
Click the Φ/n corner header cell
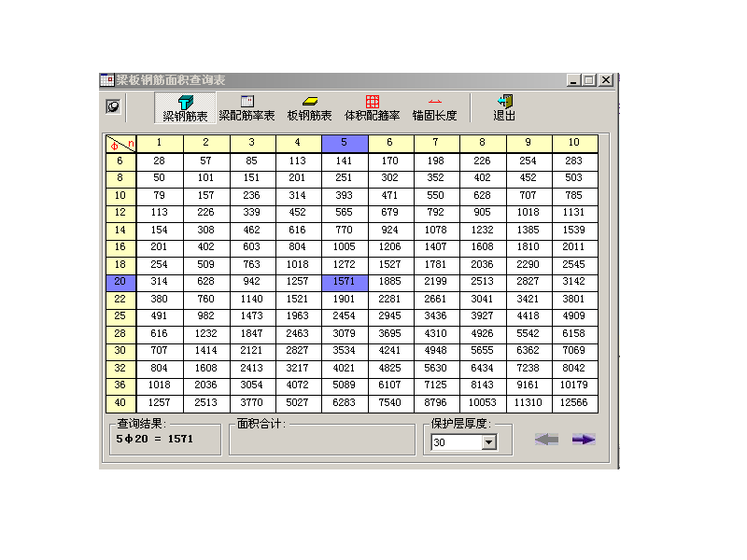tap(120, 144)
